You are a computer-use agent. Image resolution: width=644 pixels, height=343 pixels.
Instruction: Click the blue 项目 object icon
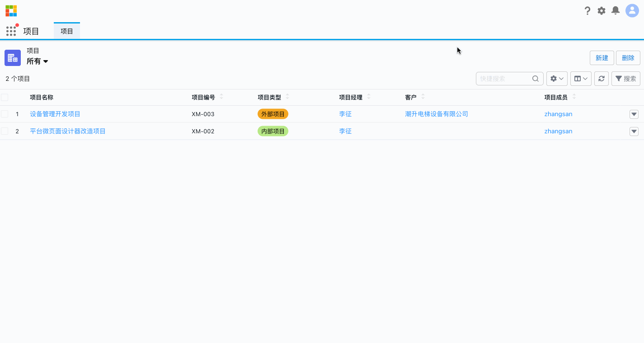12,58
